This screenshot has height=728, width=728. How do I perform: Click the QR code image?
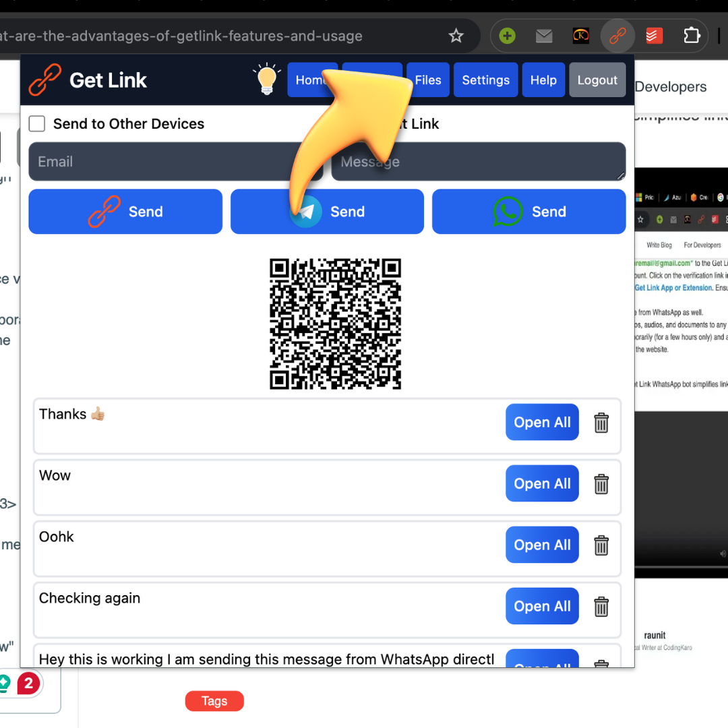tap(335, 324)
